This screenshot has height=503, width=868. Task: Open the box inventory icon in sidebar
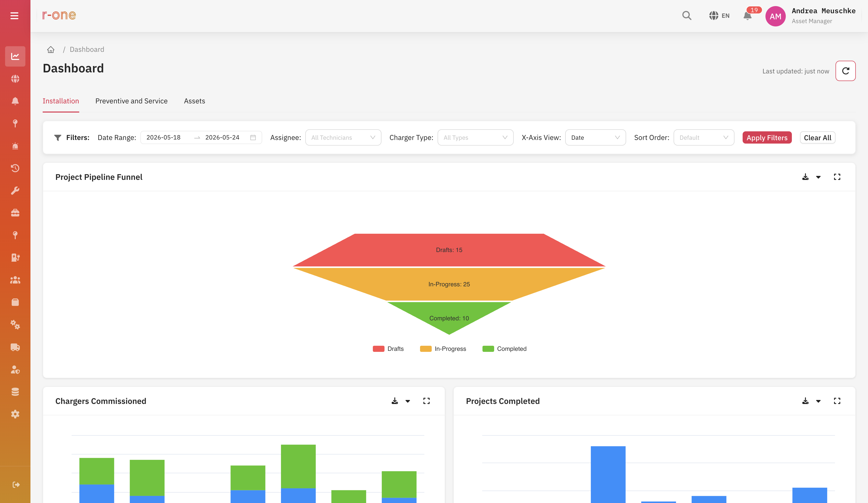15,302
